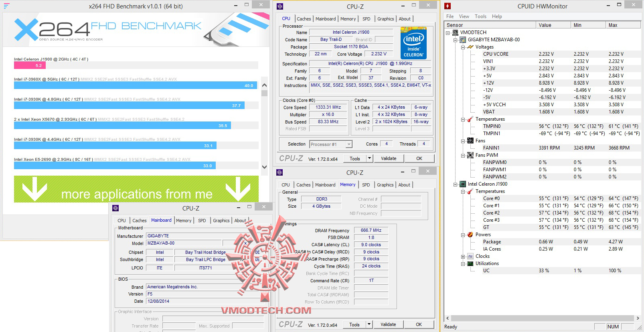
Task: Click the Max column header
Action: (623, 25)
